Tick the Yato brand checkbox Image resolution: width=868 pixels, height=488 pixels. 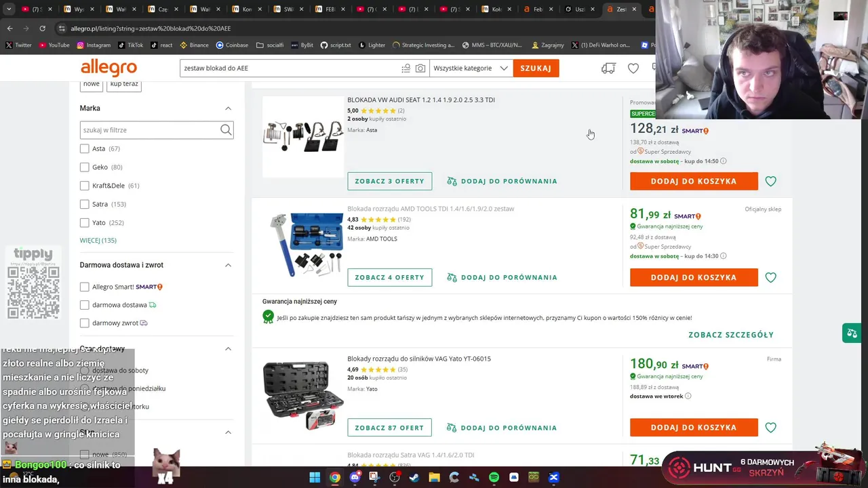click(84, 222)
